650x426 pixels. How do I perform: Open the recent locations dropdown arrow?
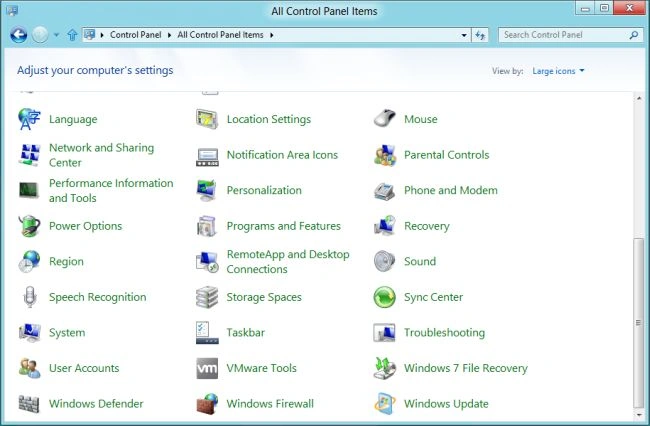(56, 35)
